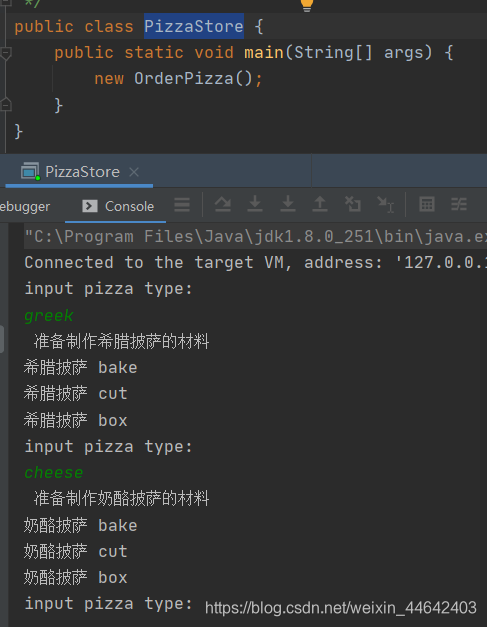Select the PizzaStore debug session tab
The width and height of the screenshot is (487, 627).
[79, 172]
